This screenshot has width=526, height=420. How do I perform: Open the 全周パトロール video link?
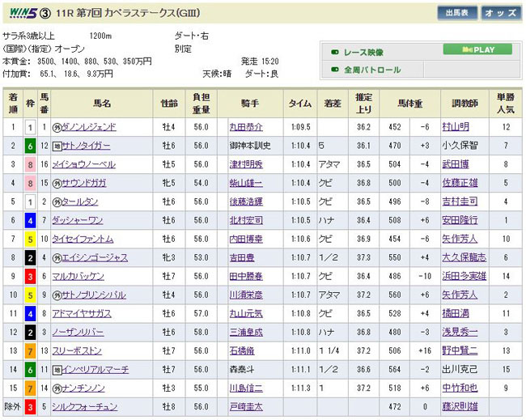373,70
